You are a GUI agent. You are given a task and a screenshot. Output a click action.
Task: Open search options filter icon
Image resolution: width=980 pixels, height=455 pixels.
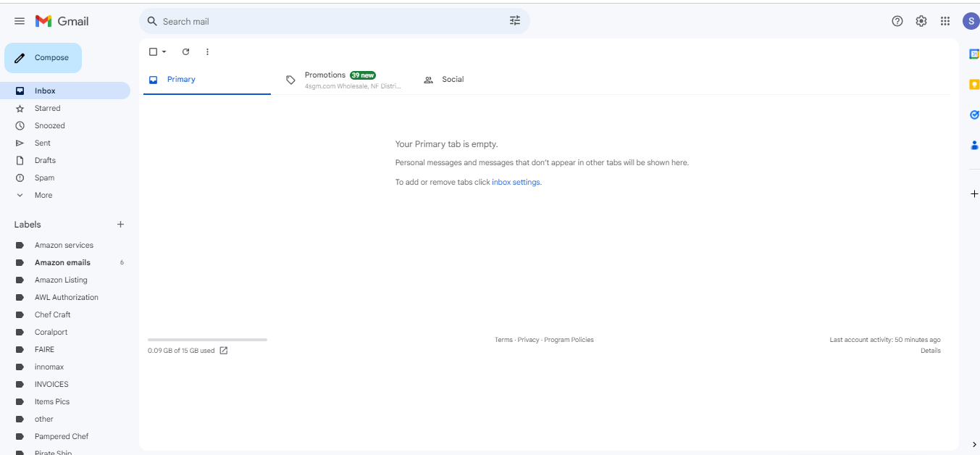(515, 21)
